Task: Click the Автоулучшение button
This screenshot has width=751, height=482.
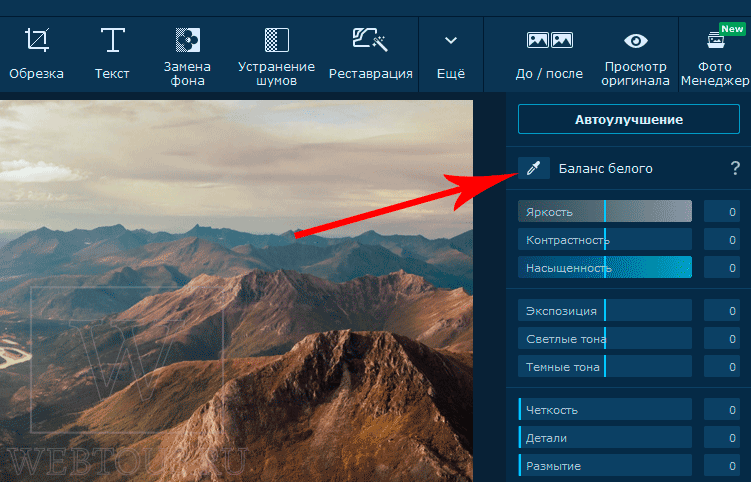Action: pyautogui.click(x=629, y=119)
